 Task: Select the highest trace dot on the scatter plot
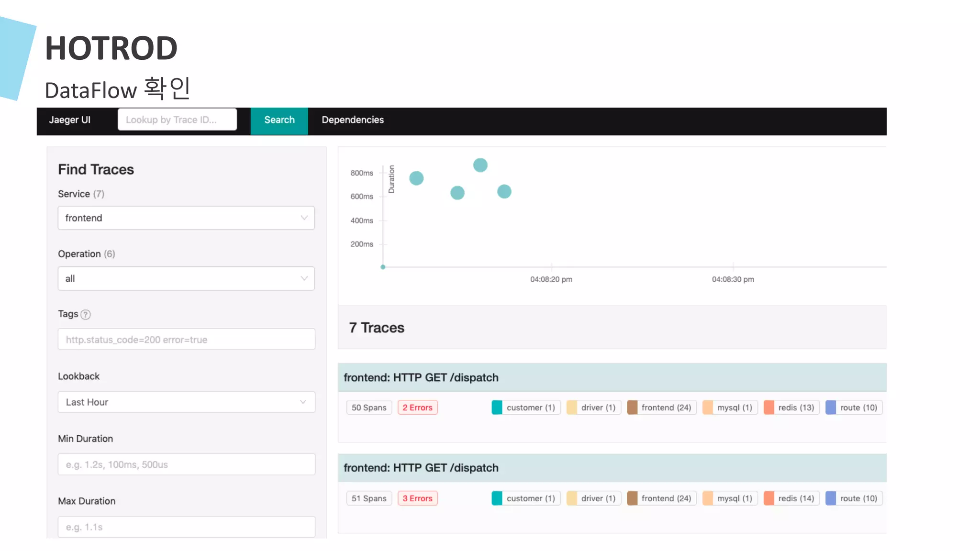480,165
